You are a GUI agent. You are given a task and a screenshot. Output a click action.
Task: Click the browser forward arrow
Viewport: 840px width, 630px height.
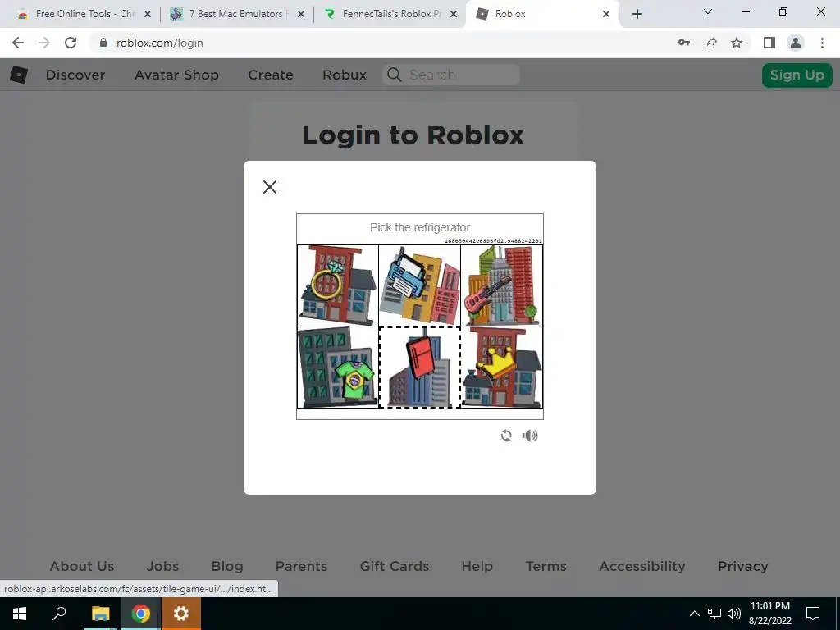coord(44,43)
